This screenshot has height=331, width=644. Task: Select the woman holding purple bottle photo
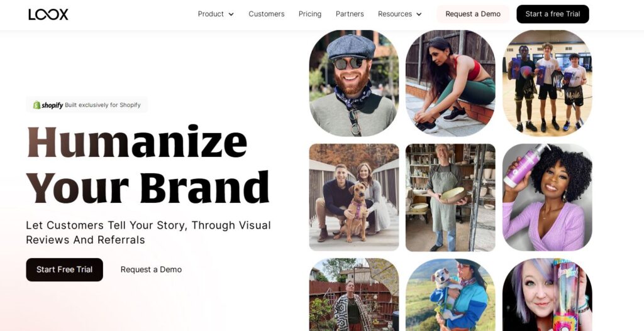(548, 197)
